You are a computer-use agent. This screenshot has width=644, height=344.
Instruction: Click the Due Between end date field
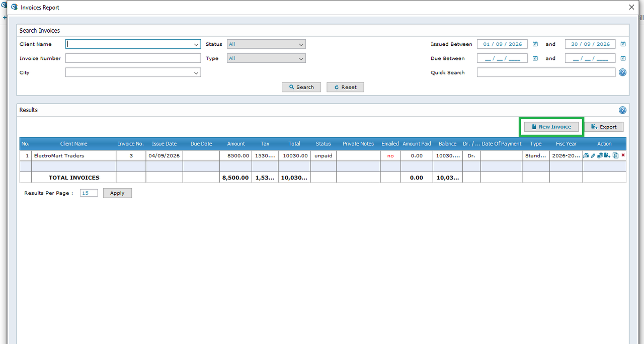pyautogui.click(x=590, y=58)
